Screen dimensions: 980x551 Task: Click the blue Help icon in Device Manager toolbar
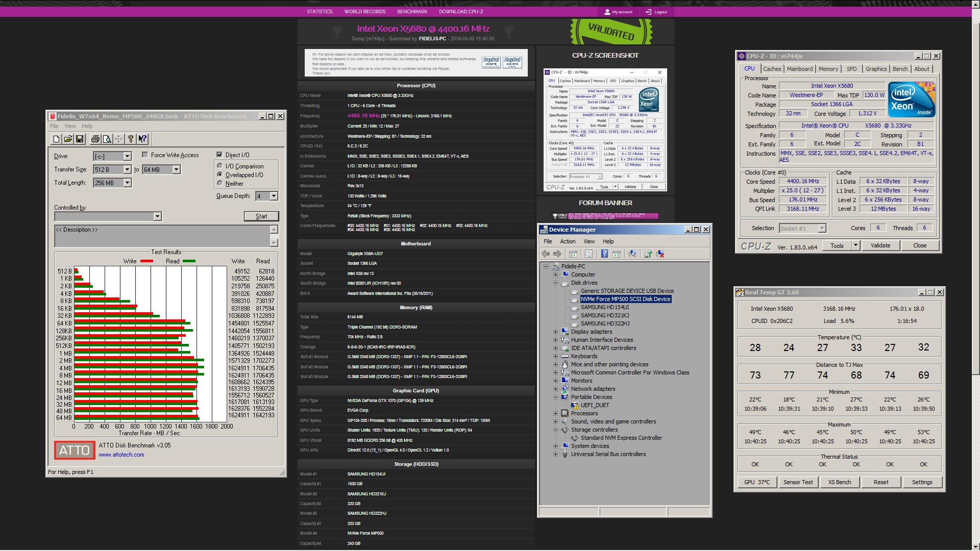(x=604, y=254)
